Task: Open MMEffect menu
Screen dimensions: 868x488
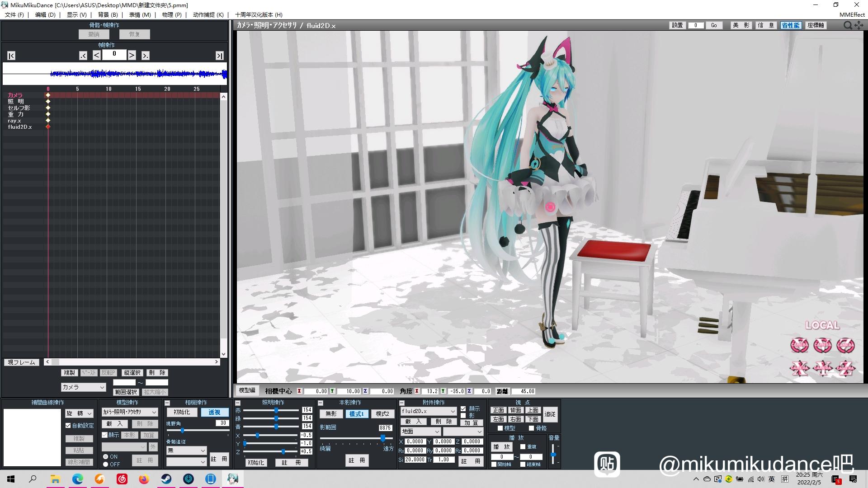Action: [852, 14]
